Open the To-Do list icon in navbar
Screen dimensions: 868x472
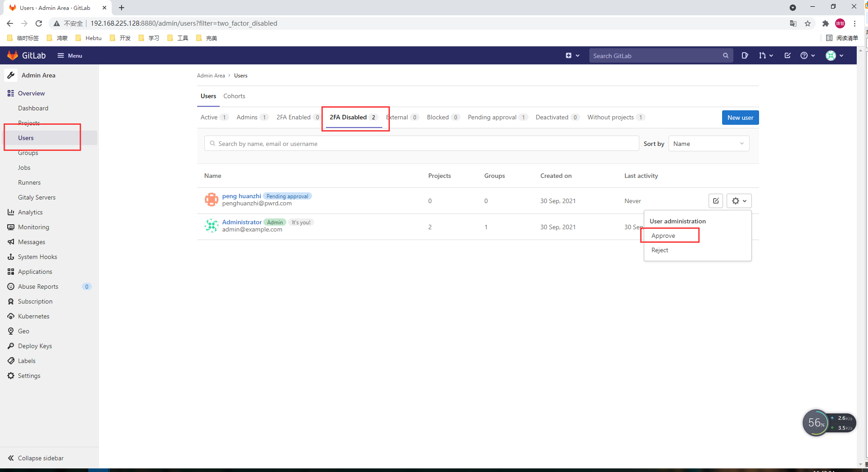tap(787, 55)
